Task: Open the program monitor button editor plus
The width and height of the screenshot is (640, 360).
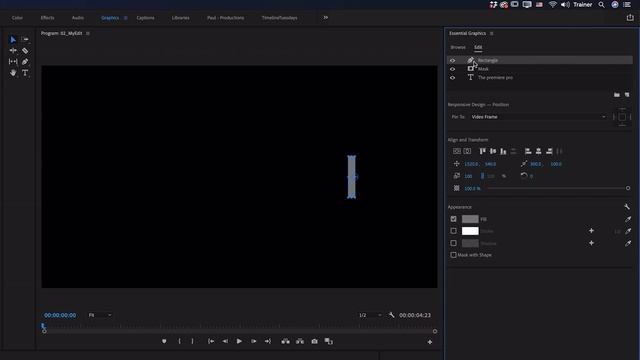Action: point(430,342)
